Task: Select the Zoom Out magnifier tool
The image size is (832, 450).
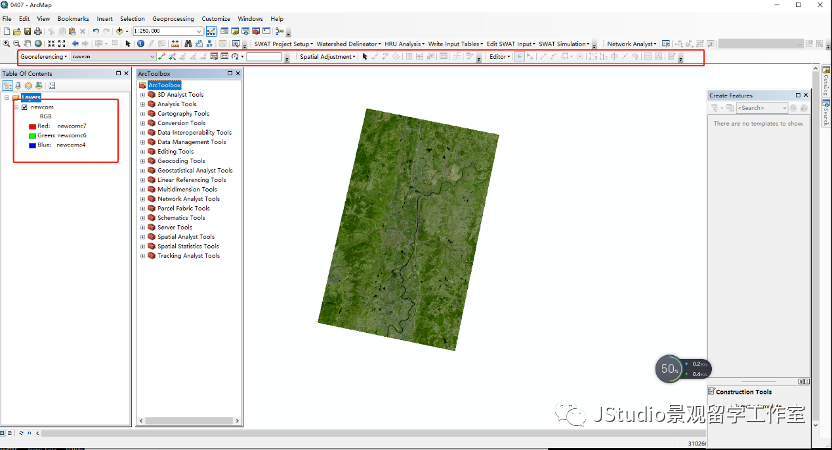Action: [16, 44]
